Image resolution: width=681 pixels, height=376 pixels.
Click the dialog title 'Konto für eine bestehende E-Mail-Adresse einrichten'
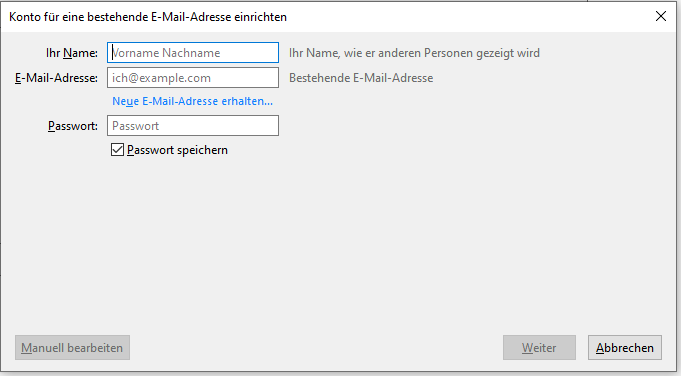(148, 17)
